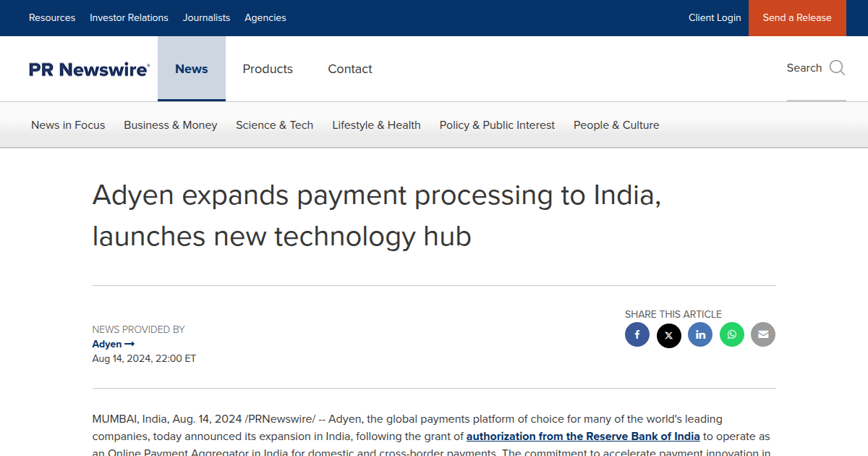Switch to the News tab
The height and width of the screenshot is (456, 868).
point(192,69)
